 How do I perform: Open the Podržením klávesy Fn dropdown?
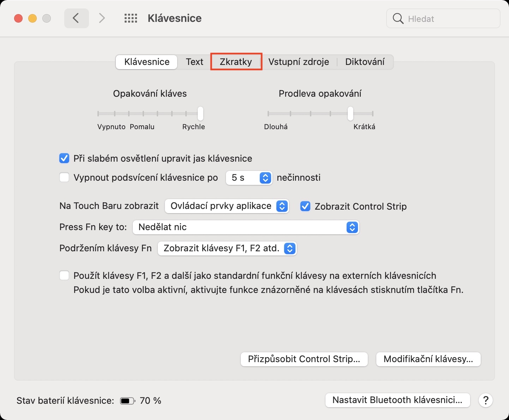(x=227, y=248)
